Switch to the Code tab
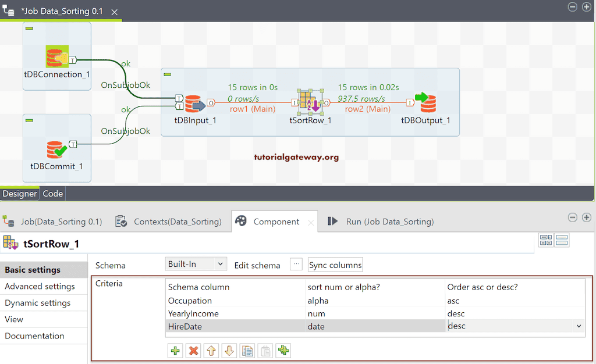This screenshot has height=364, width=596. click(52, 194)
